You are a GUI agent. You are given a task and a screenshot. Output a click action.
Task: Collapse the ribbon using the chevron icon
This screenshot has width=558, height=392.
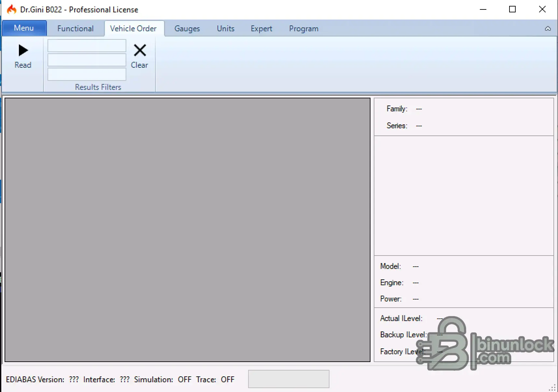548,29
